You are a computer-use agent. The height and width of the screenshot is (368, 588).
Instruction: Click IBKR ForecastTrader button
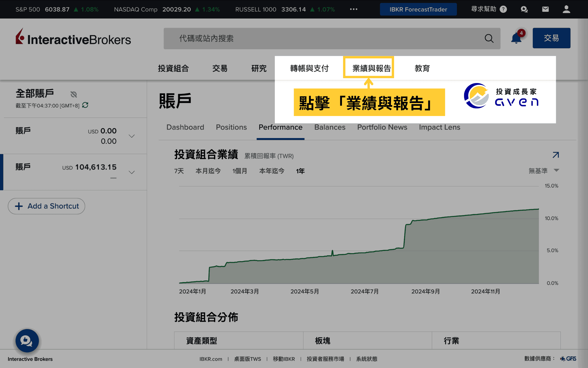(x=418, y=9)
